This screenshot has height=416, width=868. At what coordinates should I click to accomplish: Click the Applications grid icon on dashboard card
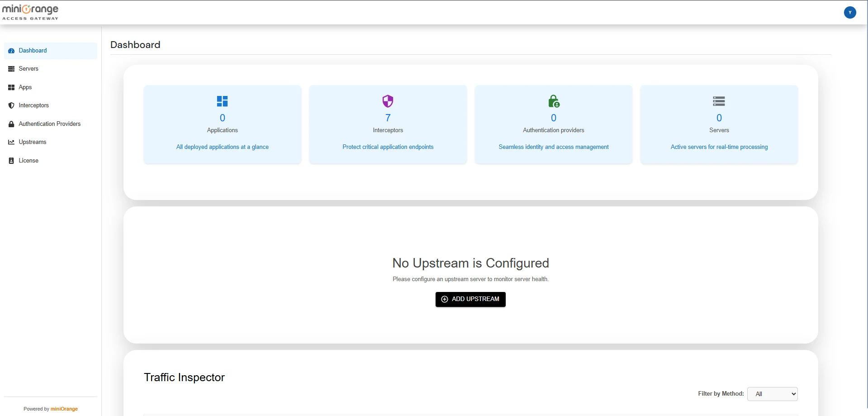(222, 101)
